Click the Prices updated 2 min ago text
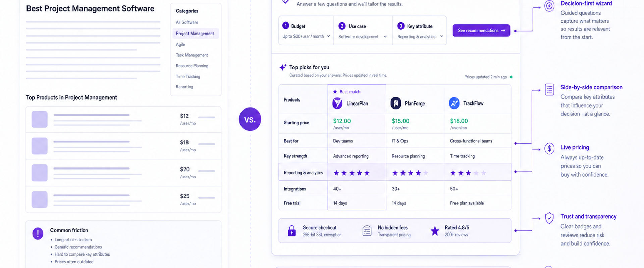 click(485, 77)
